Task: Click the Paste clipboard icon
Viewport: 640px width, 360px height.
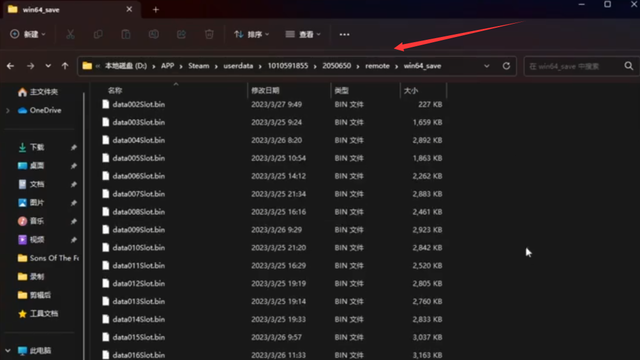Action: pos(126,34)
